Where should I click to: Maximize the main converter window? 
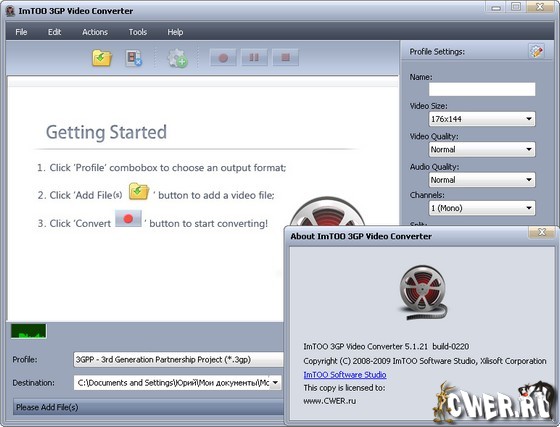(x=516, y=7)
